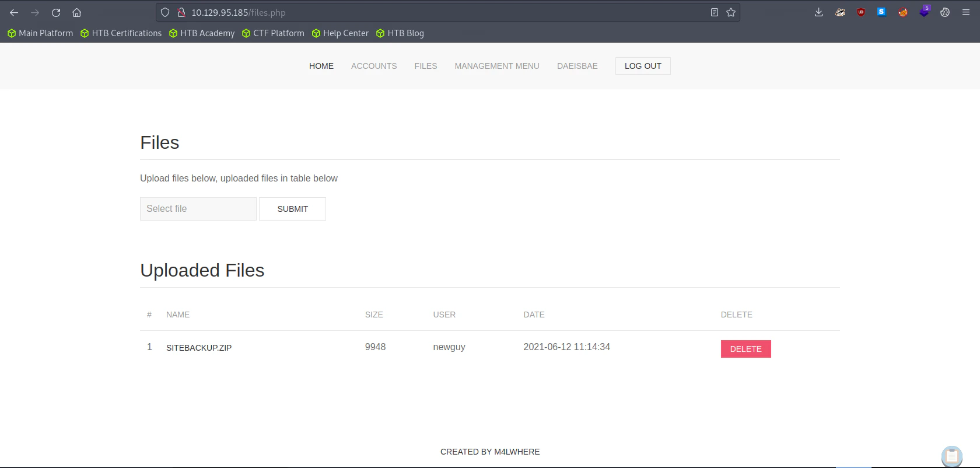Click the clipboard icon at bottom right

tap(952, 456)
